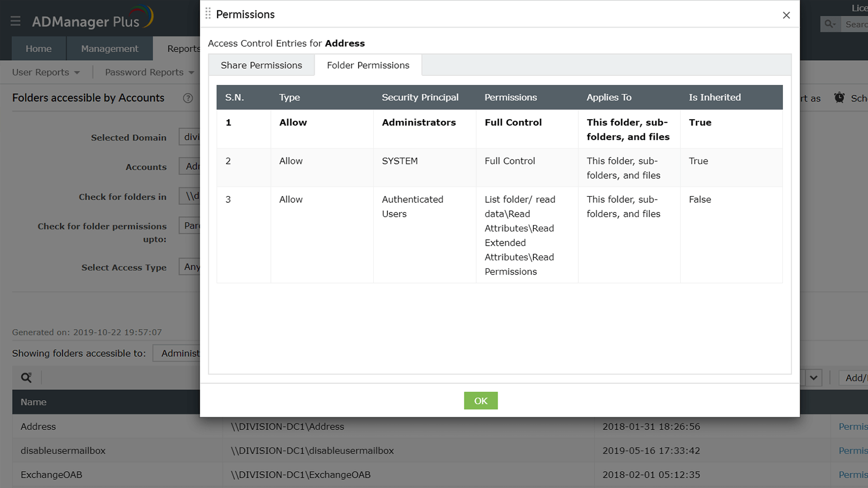Open the hamburger navigation menu
Viewport: 868px width, 488px height.
click(15, 21)
